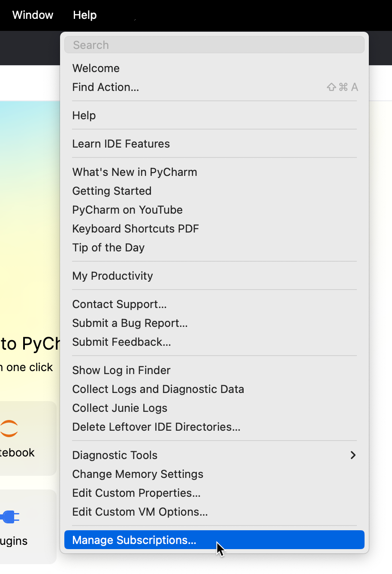This screenshot has height=574, width=392.
Task: Select Welcome from the menu
Action: (96, 68)
